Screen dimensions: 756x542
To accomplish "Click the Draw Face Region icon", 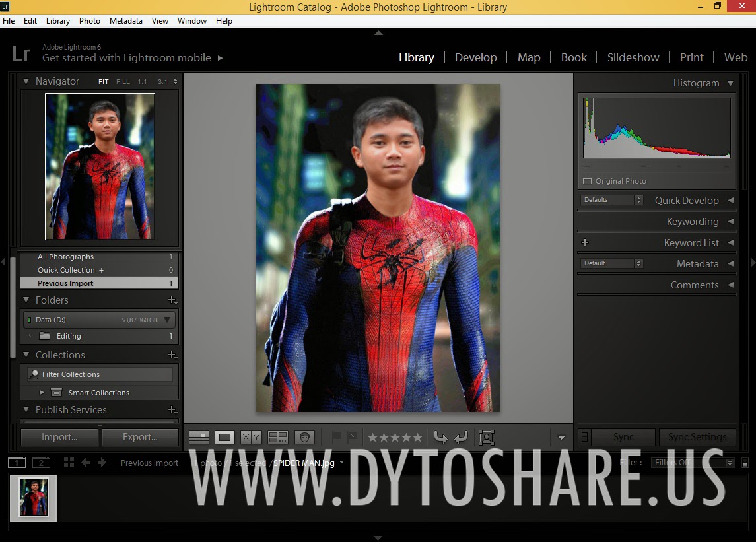I will tap(487, 437).
